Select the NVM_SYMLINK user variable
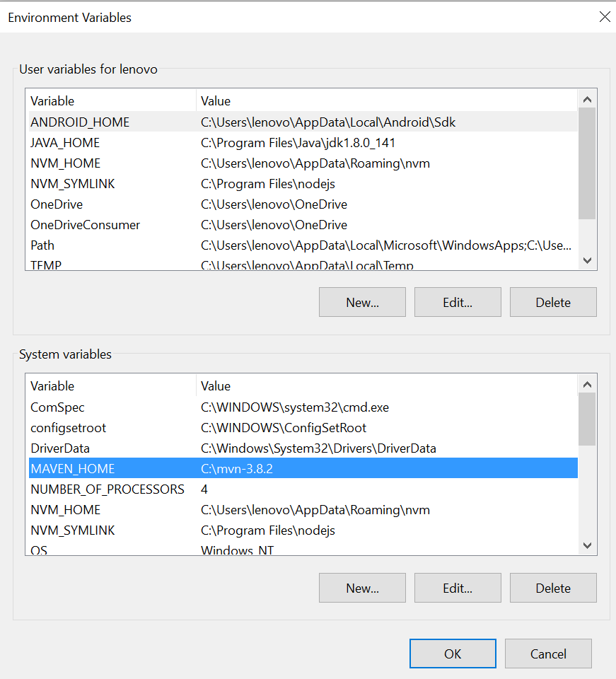The image size is (616, 679). click(x=73, y=183)
